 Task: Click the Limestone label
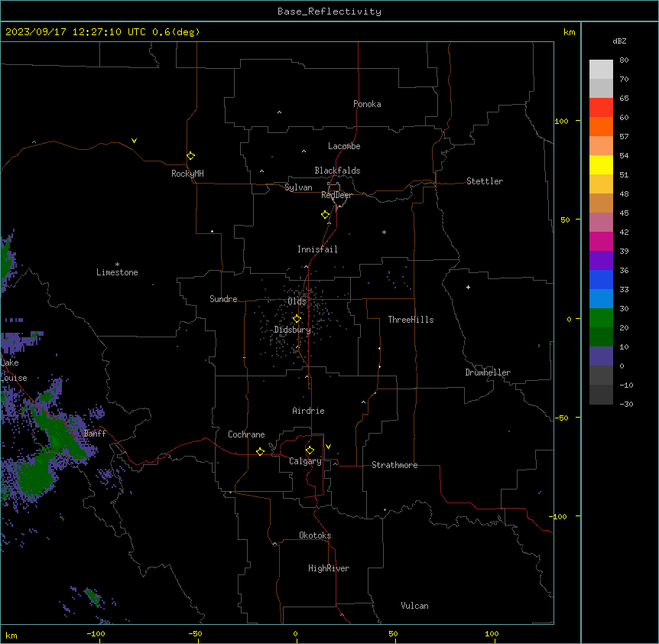pyautogui.click(x=117, y=272)
